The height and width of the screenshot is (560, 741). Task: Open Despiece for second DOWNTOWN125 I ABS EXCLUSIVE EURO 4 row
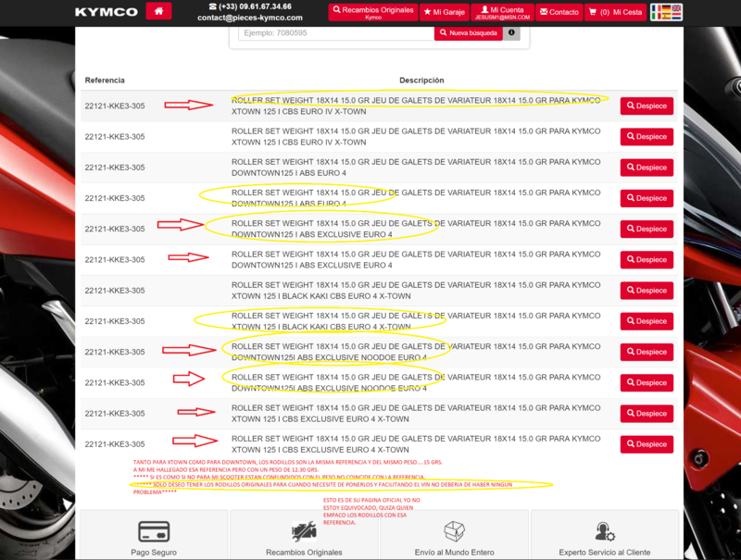[x=647, y=259]
